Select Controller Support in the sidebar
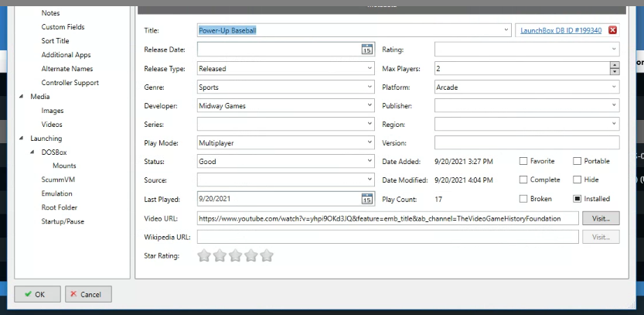644x315 pixels. point(70,83)
